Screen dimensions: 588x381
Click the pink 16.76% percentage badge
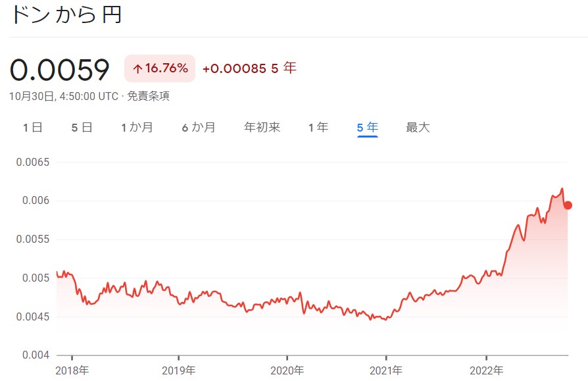160,67
